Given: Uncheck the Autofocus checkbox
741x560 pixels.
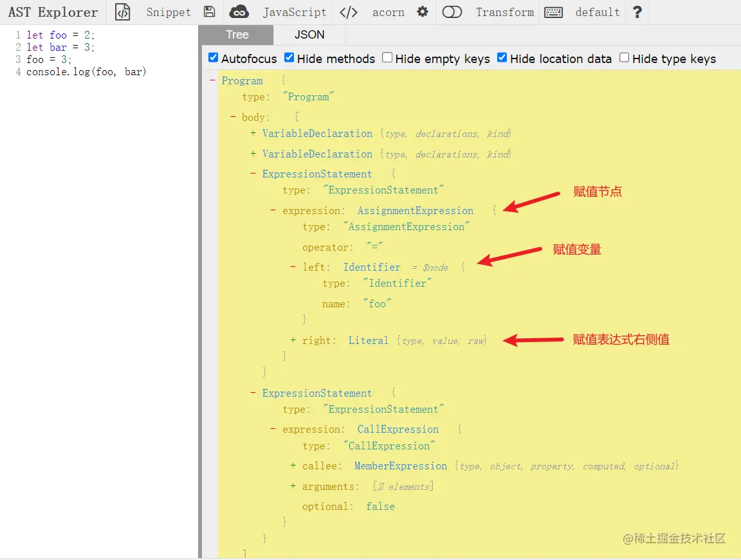Looking at the screenshot, I should pyautogui.click(x=213, y=58).
